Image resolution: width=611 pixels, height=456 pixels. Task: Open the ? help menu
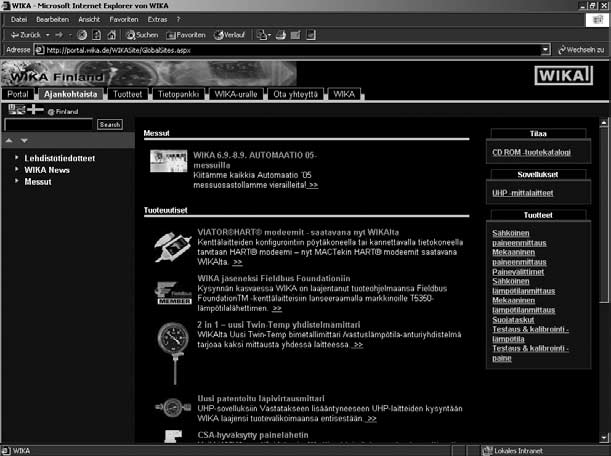tap(178, 19)
